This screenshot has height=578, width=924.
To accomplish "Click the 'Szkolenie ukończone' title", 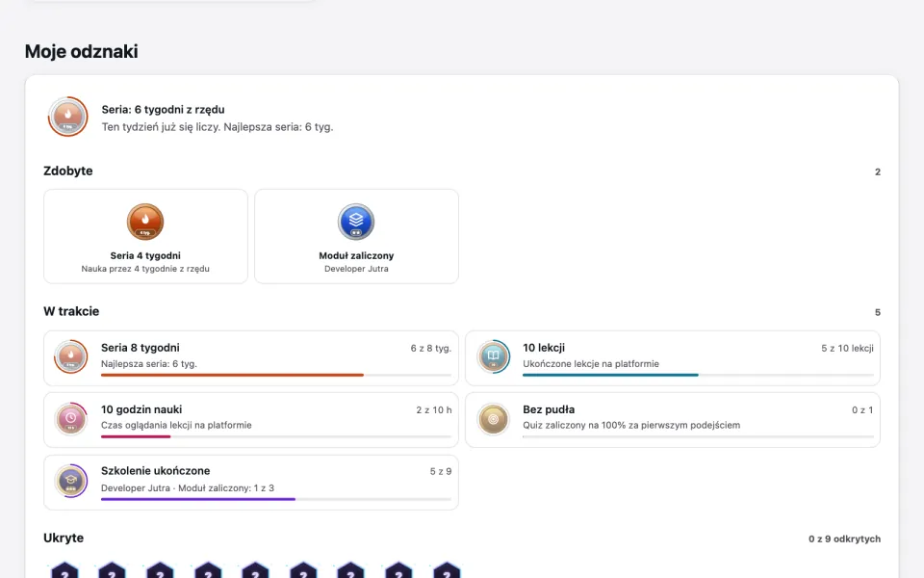I will 156,471.
